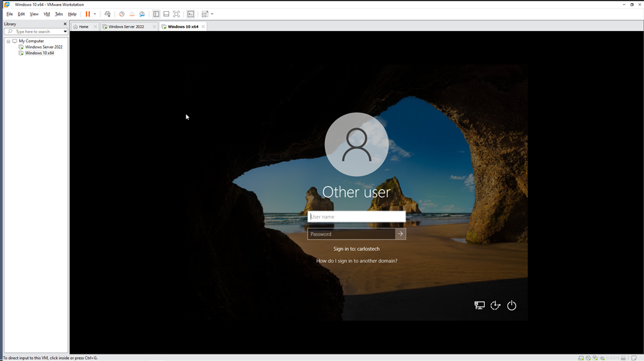This screenshot has width=644, height=361.
Task: Click 'How do I sign in to another domain?'
Action: [x=357, y=261]
